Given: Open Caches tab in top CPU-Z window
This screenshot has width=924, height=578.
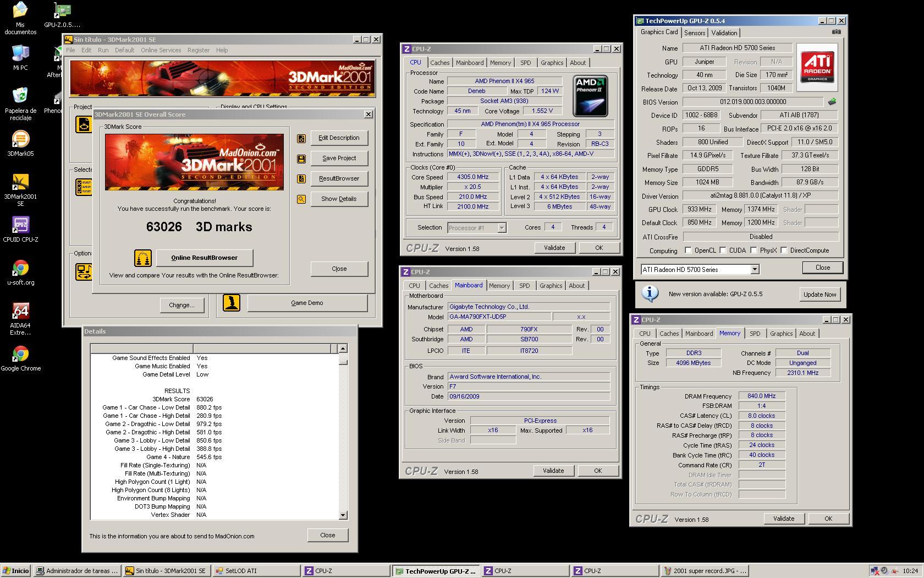Looking at the screenshot, I should (439, 63).
